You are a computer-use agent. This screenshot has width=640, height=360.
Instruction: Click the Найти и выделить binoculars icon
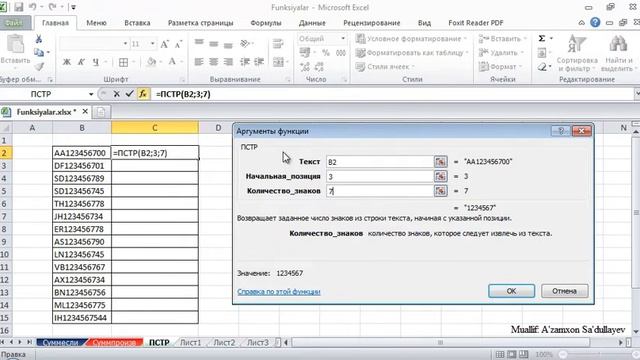(x=618, y=44)
